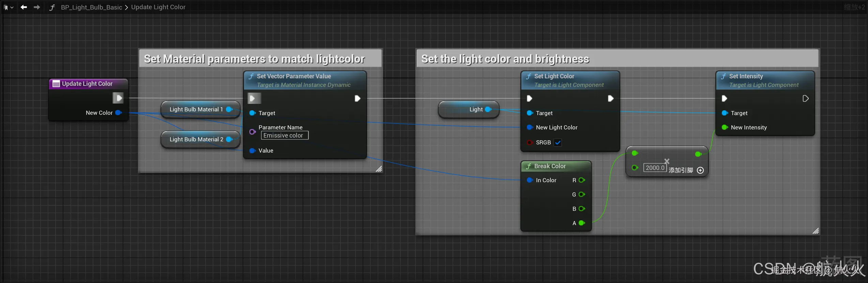Click Set Intensity exec output pin
The image size is (868, 283).
pyautogui.click(x=806, y=98)
